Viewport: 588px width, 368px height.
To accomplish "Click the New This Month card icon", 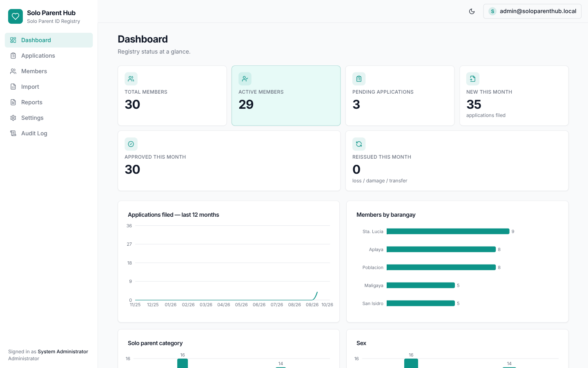I will 473,79.
